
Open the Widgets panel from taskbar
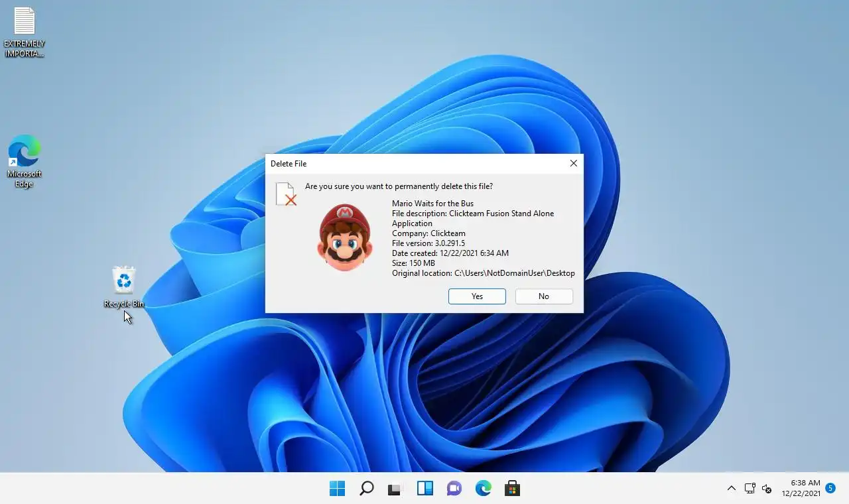tap(424, 489)
